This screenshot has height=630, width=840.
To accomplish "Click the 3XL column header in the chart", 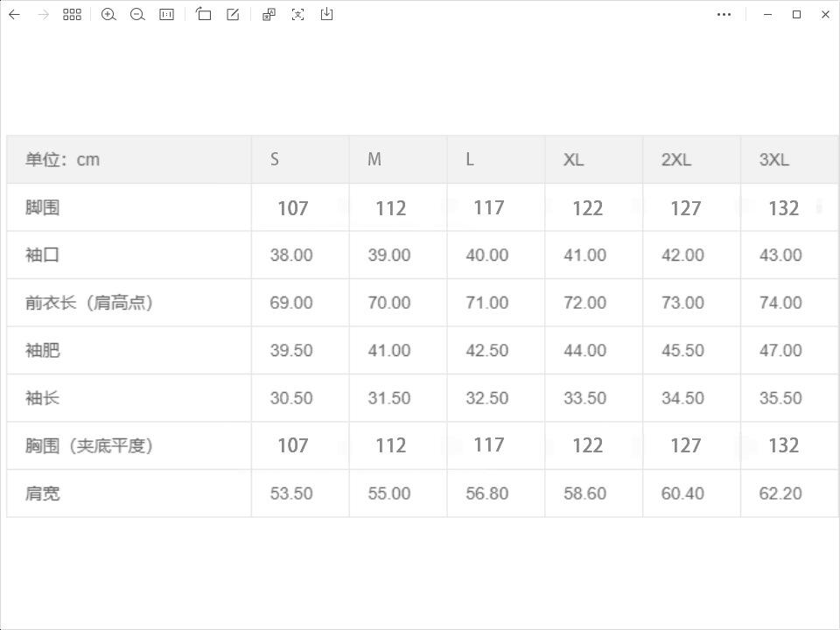I will (x=774, y=159).
